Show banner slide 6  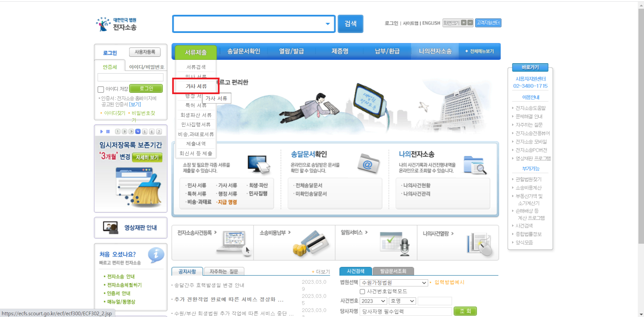click(152, 132)
